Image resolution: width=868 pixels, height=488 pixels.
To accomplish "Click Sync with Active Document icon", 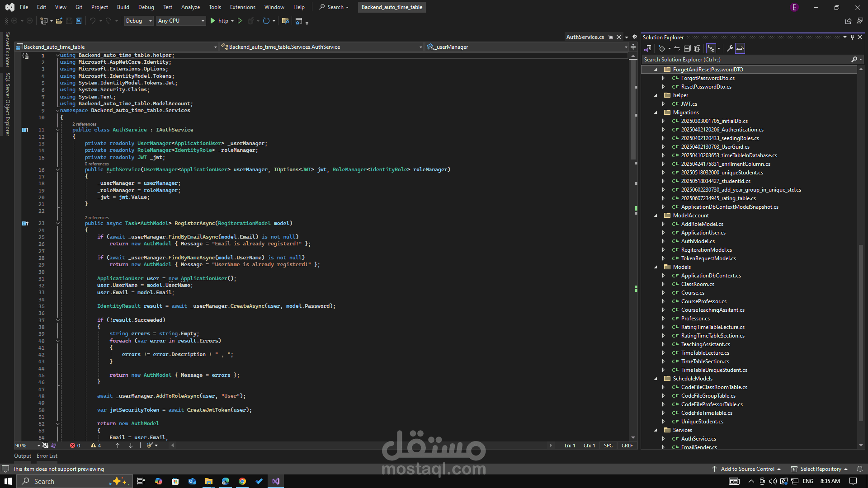I will click(x=677, y=48).
